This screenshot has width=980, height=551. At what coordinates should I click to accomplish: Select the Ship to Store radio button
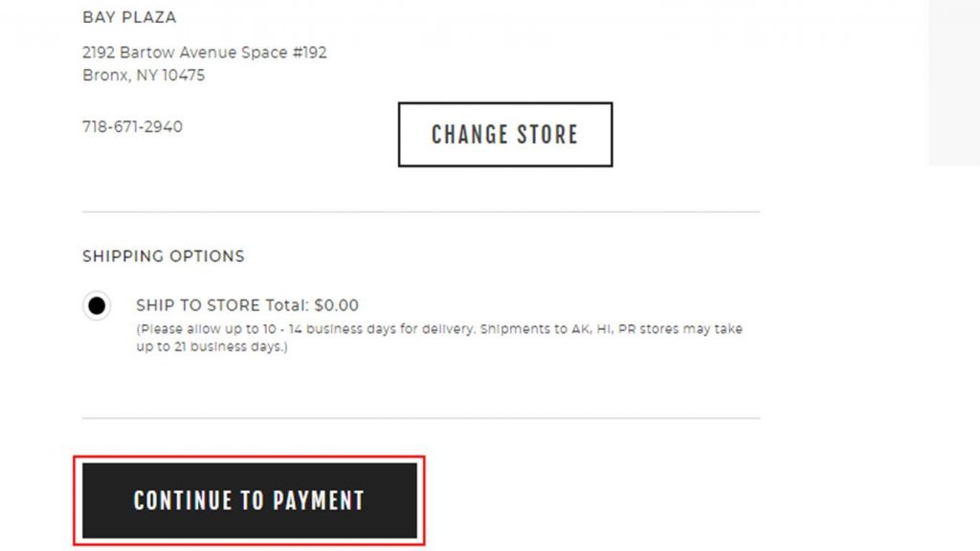(x=97, y=305)
